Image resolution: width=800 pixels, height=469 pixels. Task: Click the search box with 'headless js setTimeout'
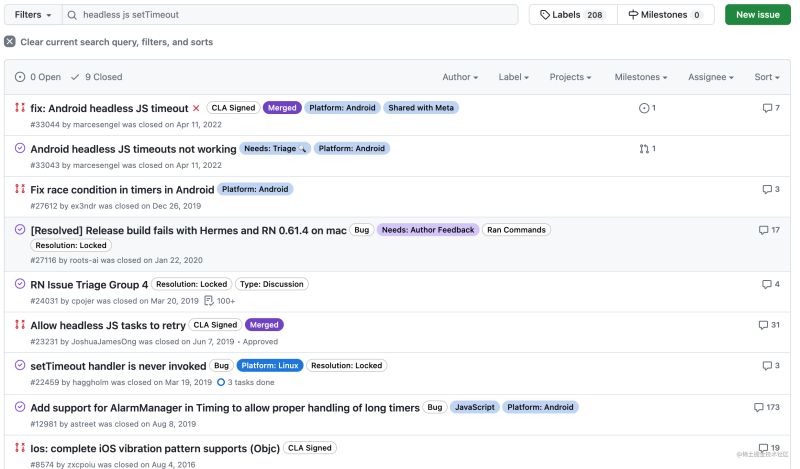tap(290, 15)
